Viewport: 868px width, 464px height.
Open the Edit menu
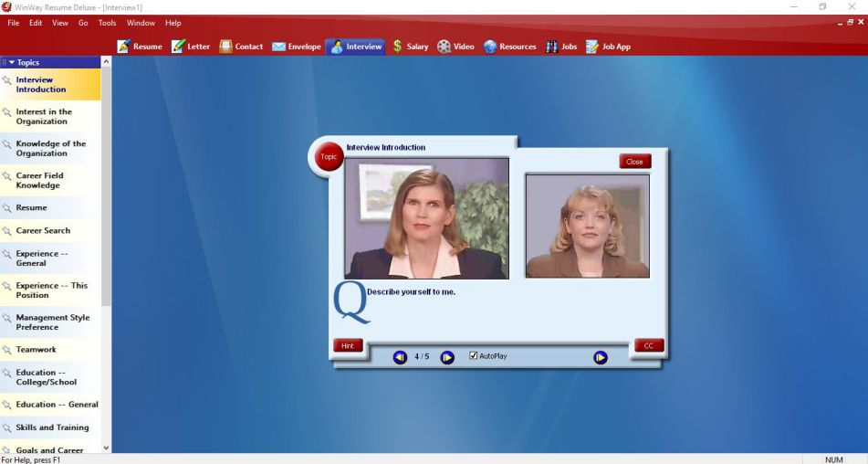pyautogui.click(x=36, y=23)
